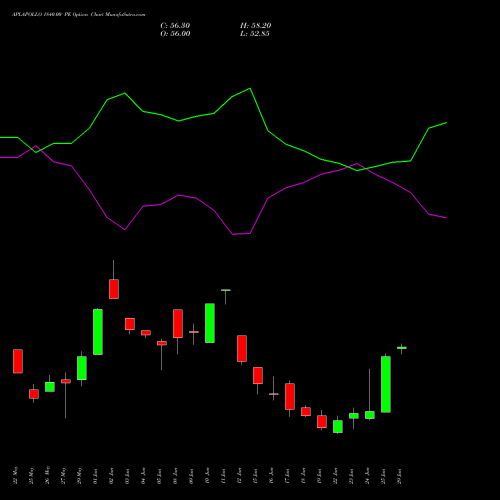Click the high value H: 58.20
The image size is (500, 500).
(x=255, y=26)
